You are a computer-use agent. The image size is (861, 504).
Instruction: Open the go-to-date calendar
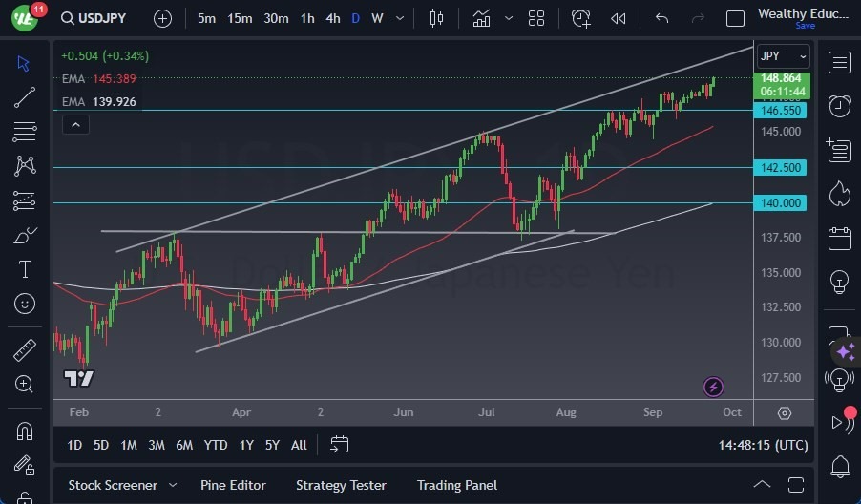click(340, 445)
